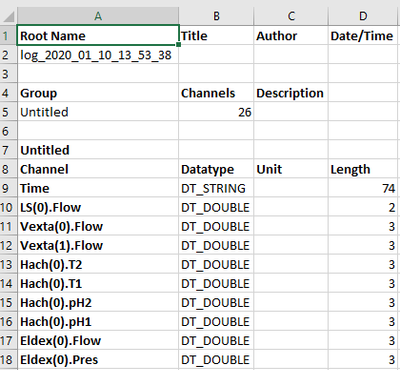Viewport: 400px width, 370px height.
Task: Select column A header
Action: tap(98, 16)
